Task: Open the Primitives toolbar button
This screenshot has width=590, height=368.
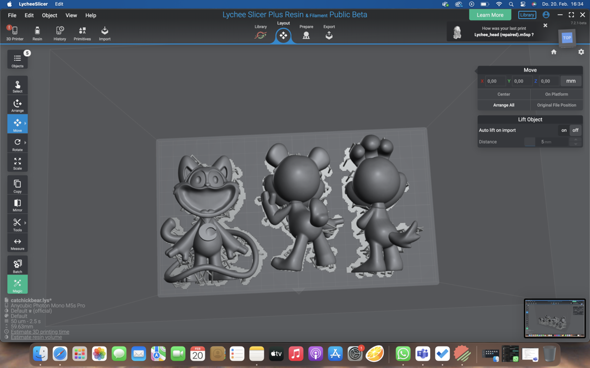Action: click(82, 33)
